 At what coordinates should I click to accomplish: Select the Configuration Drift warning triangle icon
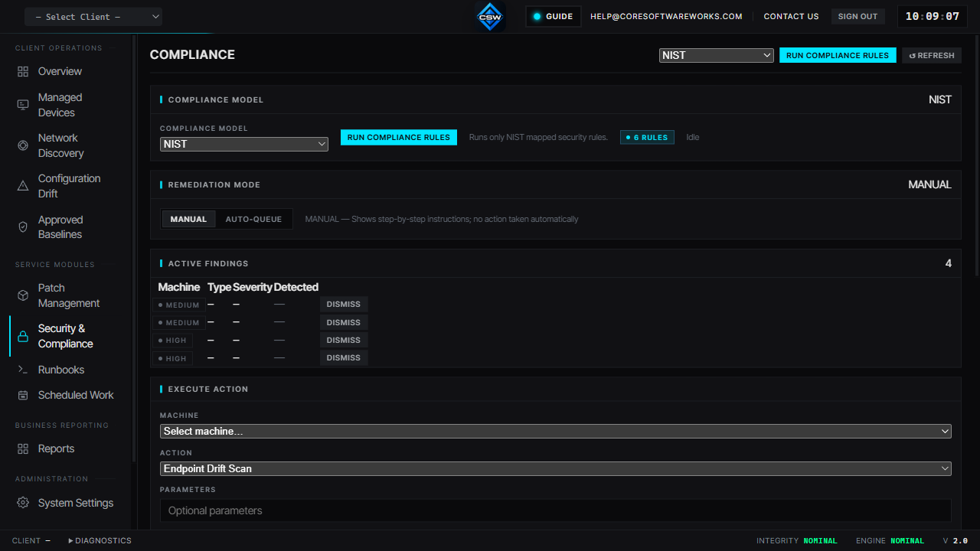[x=23, y=186]
